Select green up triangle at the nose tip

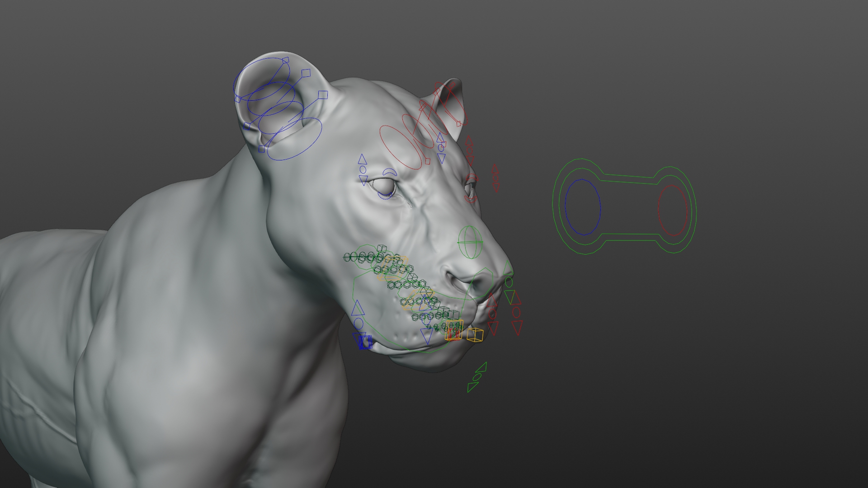pos(508,268)
